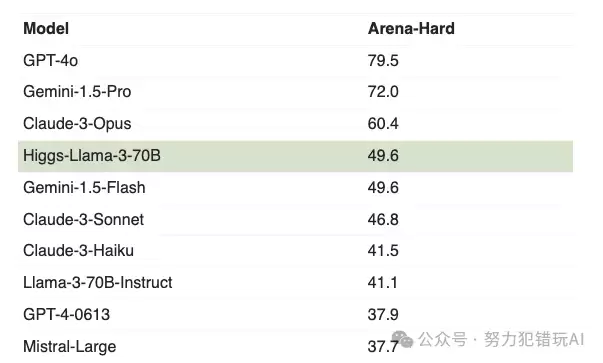
Task: Select the highlighted Higgs-Llama-3-70B row
Action: 295,156
